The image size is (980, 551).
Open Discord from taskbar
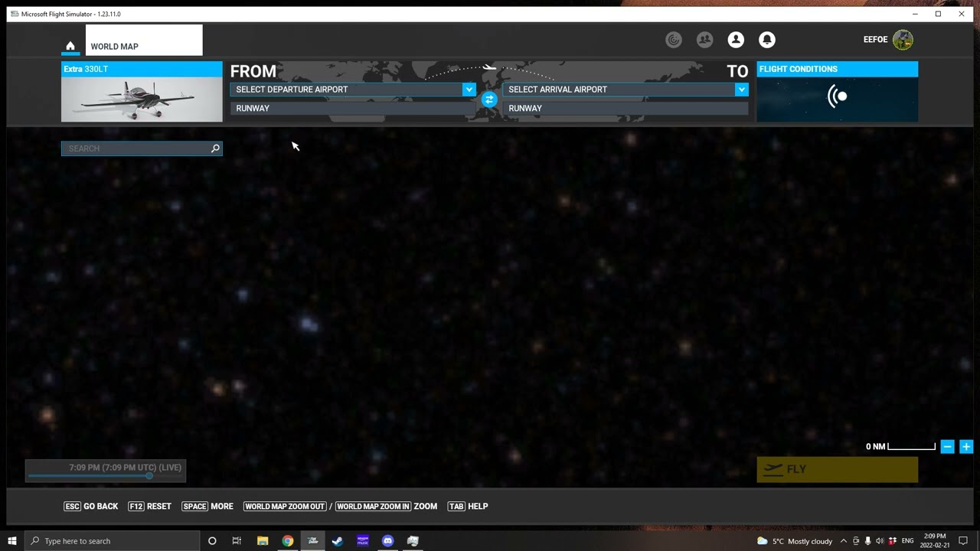[387, 541]
